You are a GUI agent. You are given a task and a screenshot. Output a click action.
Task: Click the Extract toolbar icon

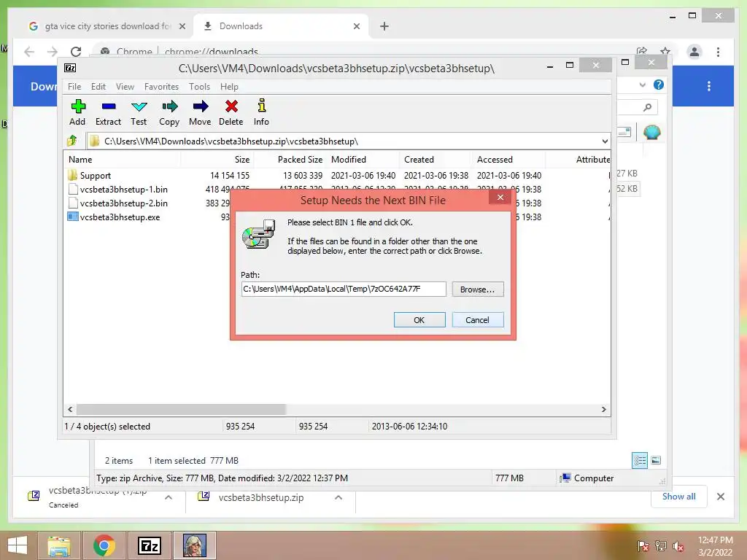tap(109, 106)
